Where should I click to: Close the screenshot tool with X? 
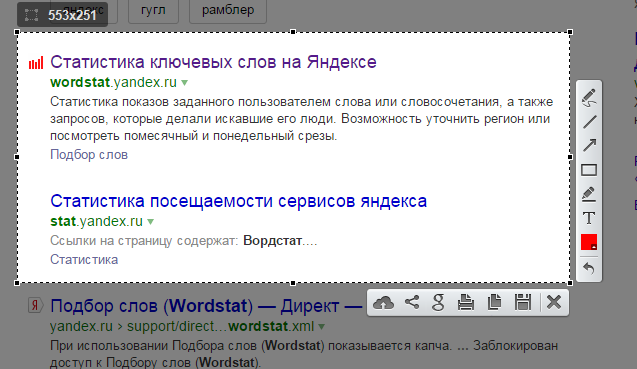(554, 303)
